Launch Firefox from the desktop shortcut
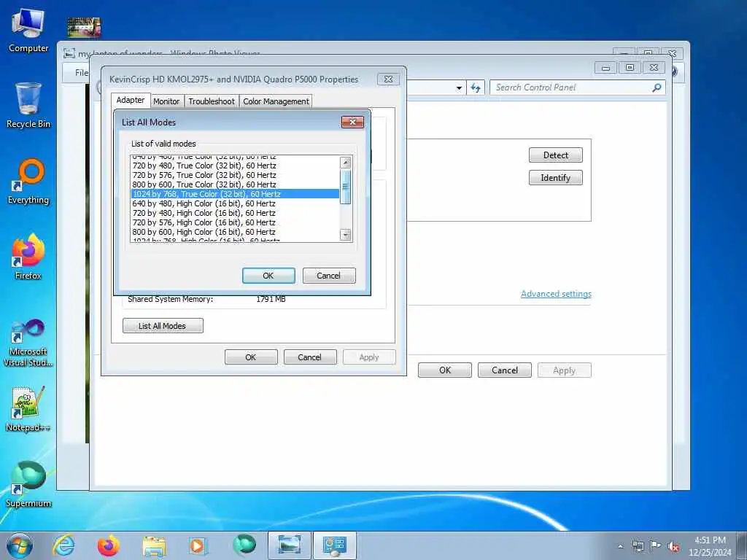This screenshot has height=560, width=747. (28, 257)
